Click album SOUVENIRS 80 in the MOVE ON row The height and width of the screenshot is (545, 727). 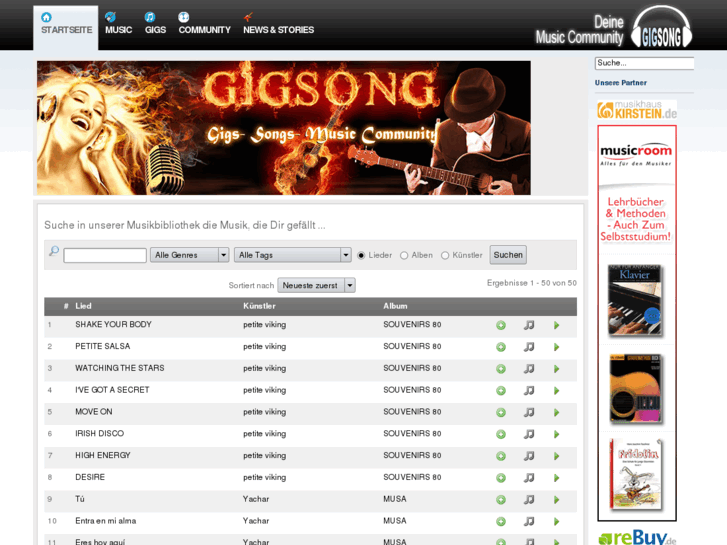click(412, 412)
